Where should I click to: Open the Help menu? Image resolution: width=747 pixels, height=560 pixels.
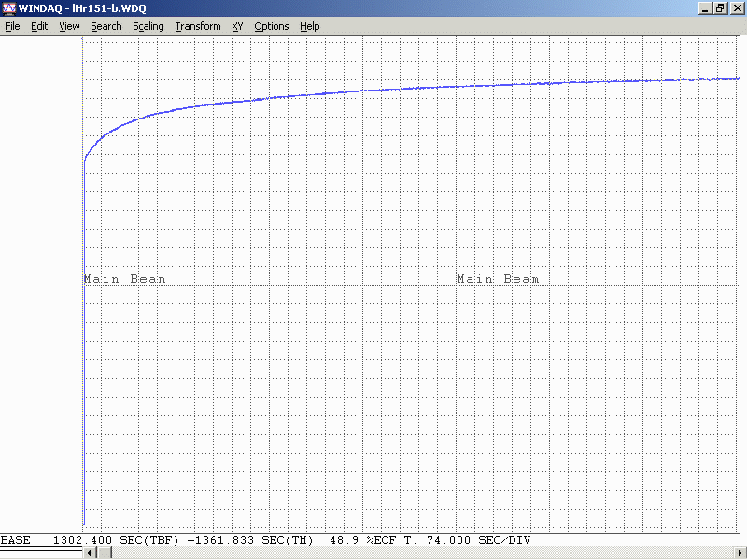point(310,26)
